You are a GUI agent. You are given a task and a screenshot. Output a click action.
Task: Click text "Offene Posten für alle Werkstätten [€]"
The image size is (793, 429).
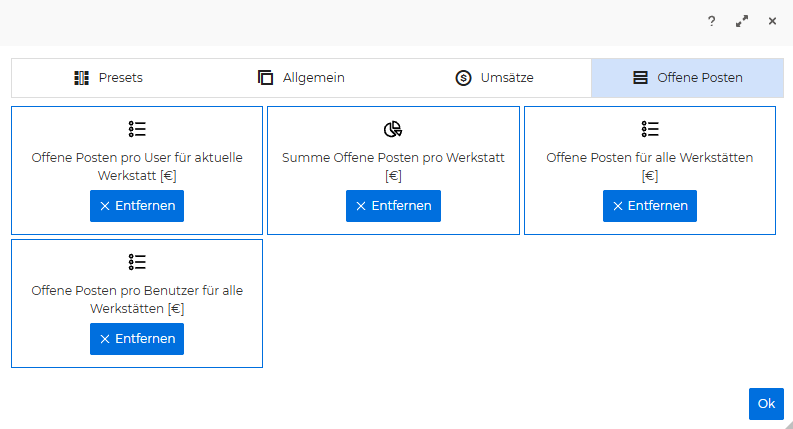(650, 166)
